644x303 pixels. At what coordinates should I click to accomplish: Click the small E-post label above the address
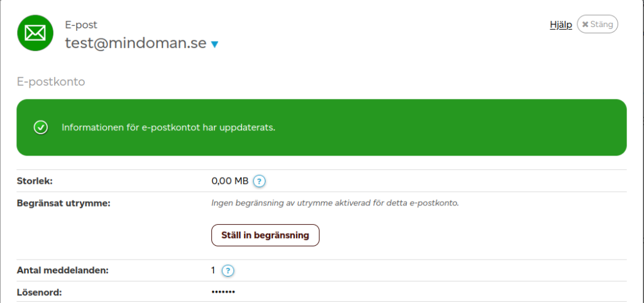(x=81, y=25)
